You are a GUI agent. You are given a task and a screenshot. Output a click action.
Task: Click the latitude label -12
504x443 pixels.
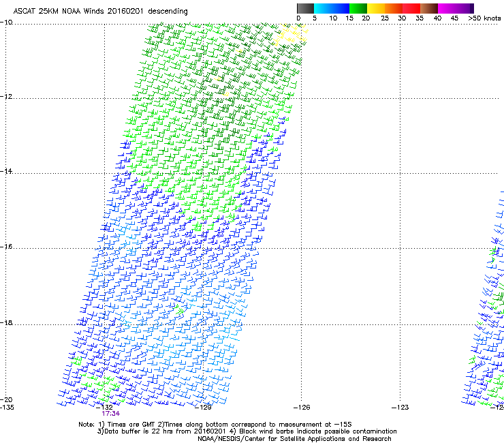point(6,96)
